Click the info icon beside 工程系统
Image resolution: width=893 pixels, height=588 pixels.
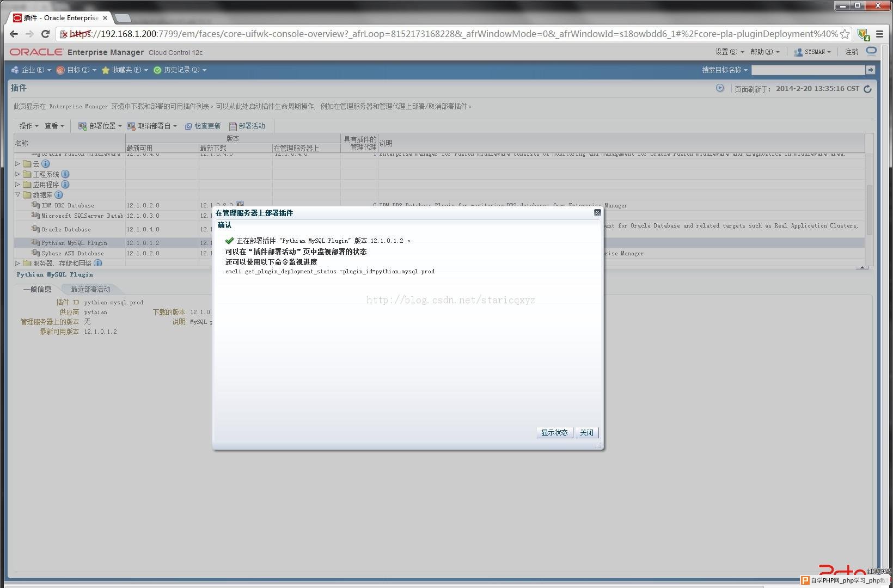(65, 174)
